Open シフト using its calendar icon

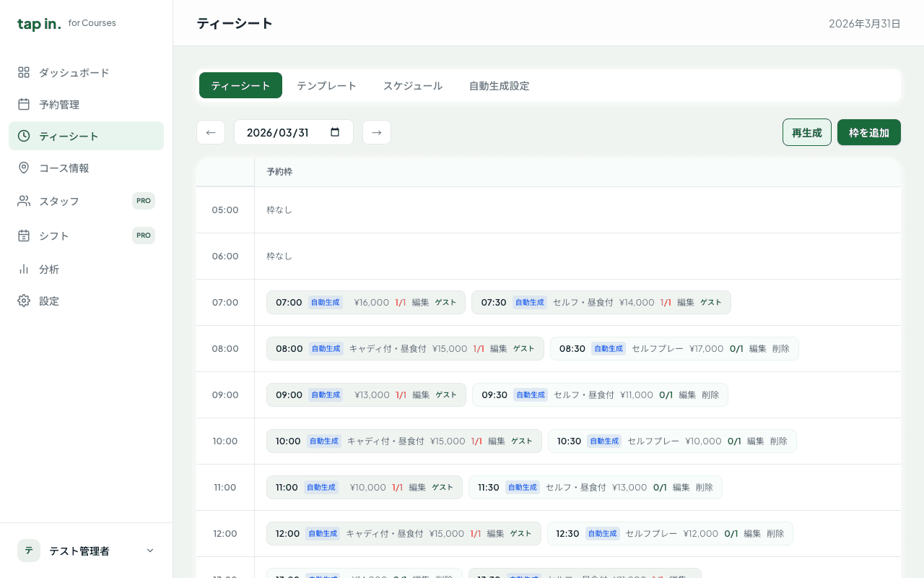click(23, 236)
